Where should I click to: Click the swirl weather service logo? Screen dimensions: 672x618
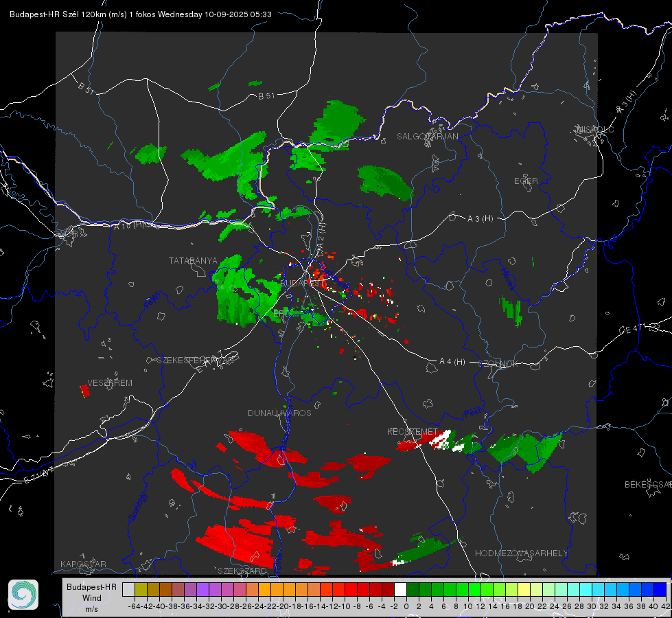pyautogui.click(x=23, y=595)
